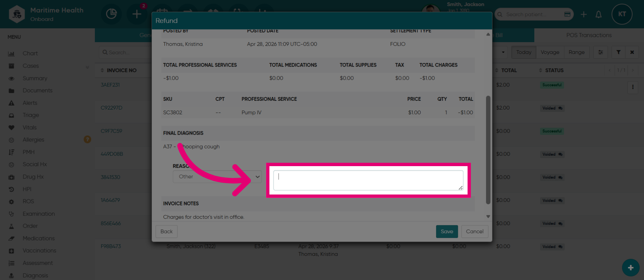
Task: Click the invoice Search field
Action: click(125, 52)
